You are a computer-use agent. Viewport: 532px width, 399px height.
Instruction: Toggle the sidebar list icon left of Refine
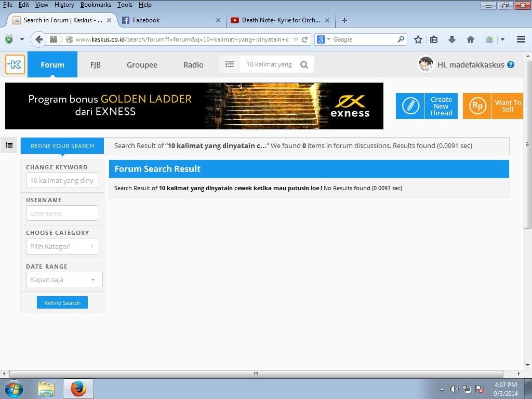(x=9, y=145)
